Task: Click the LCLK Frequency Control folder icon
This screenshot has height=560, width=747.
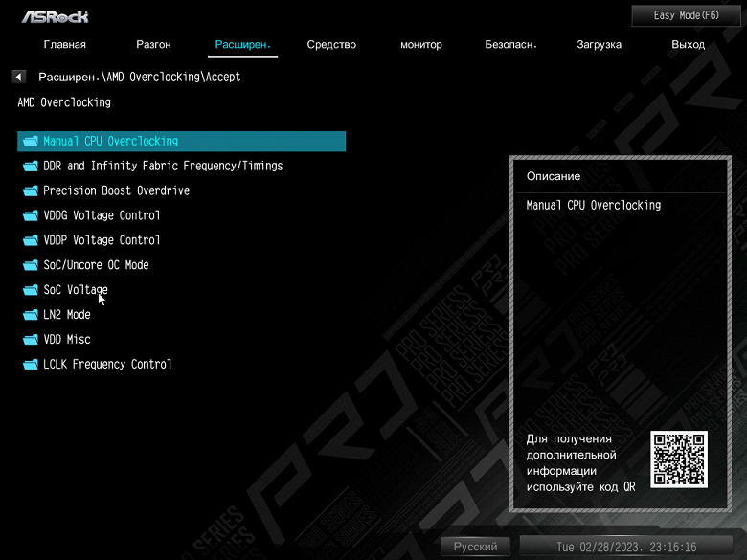Action: [x=31, y=365]
